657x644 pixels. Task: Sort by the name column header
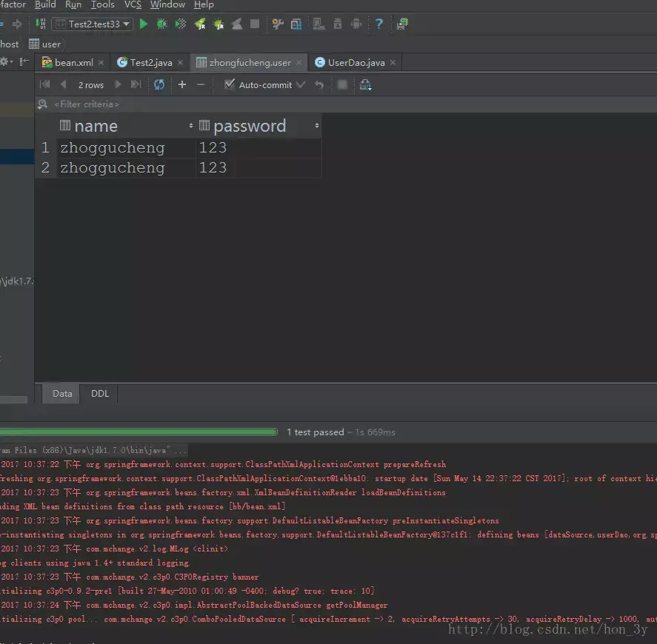tap(96, 126)
